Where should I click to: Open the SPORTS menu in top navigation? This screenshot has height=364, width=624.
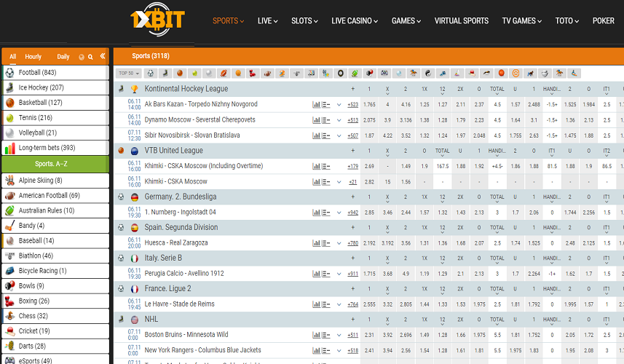(x=228, y=20)
